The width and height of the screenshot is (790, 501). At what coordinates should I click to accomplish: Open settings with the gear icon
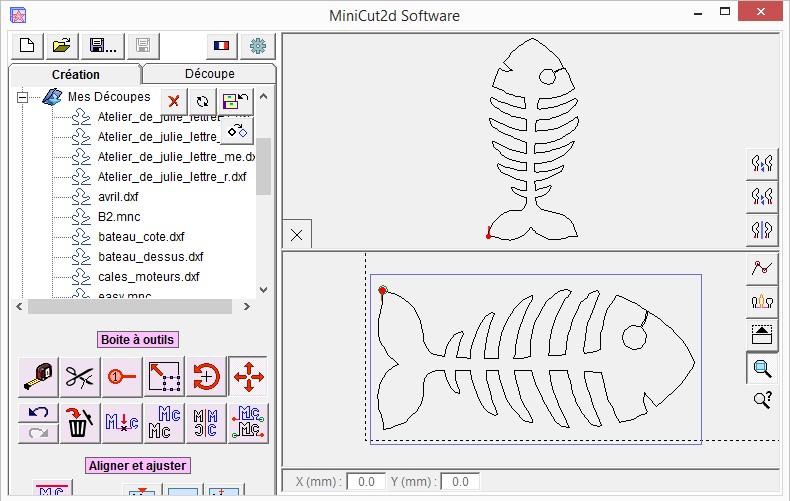coord(258,46)
